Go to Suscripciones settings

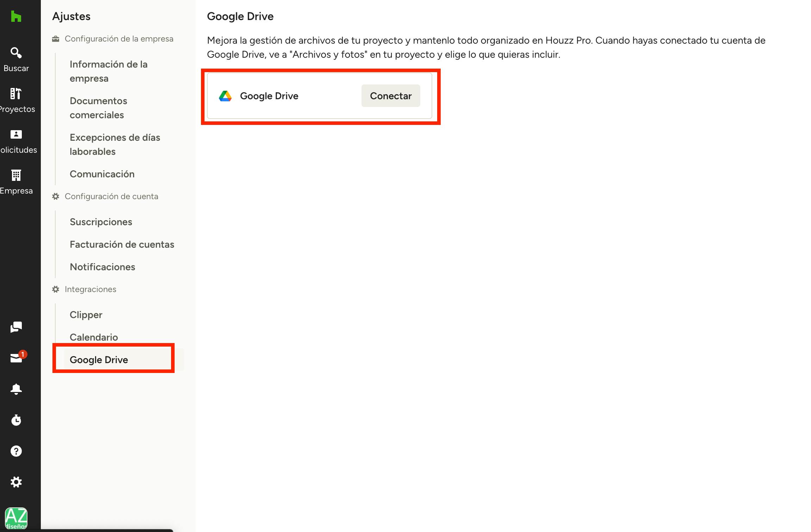click(101, 222)
